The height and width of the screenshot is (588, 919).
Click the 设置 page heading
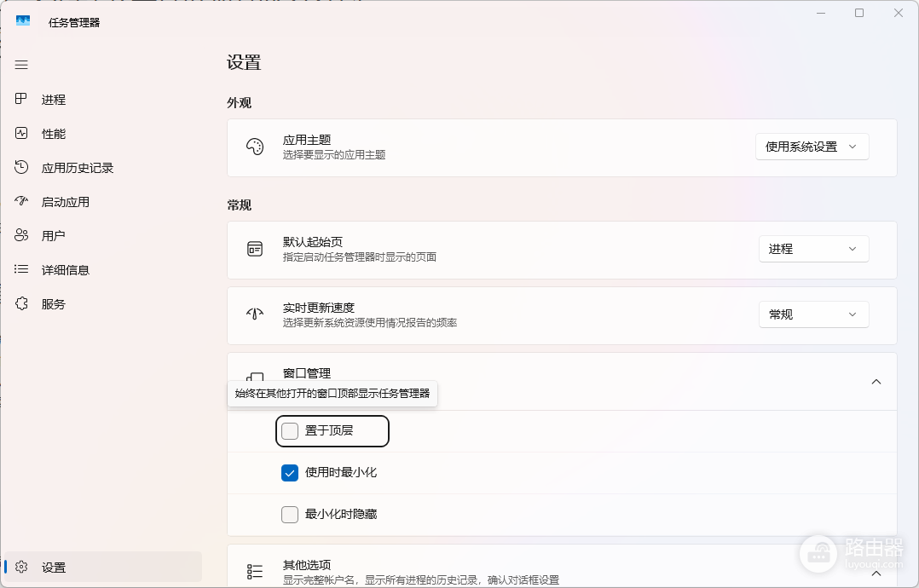pos(244,62)
